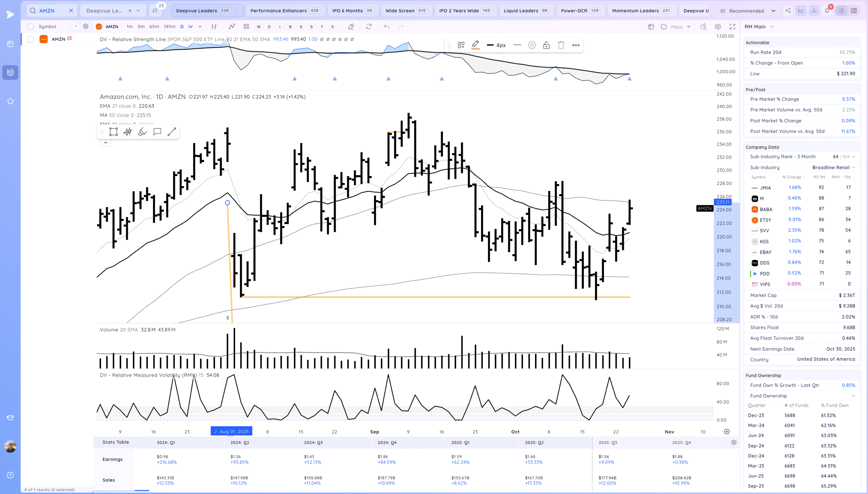868x494 pixels.
Task: Select the comment callout tool
Action: pos(157,132)
